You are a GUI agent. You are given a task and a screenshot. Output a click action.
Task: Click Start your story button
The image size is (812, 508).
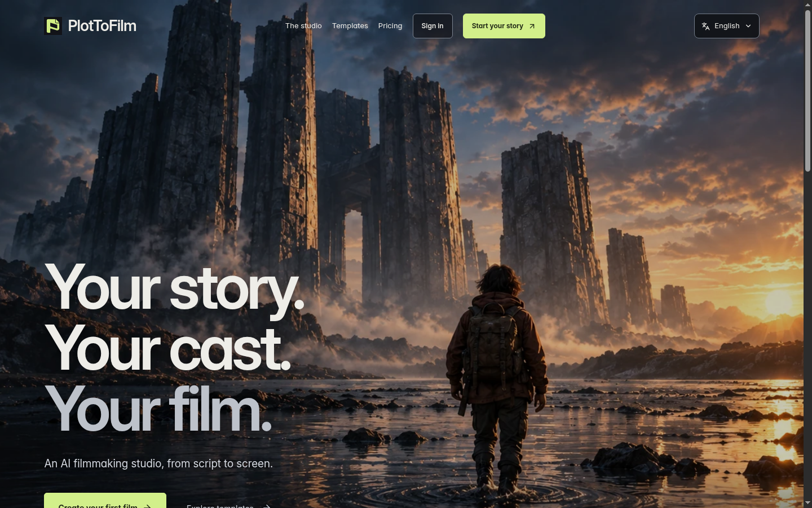point(504,26)
